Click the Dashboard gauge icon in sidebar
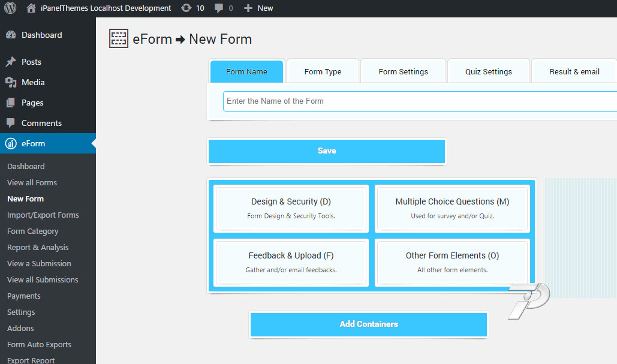This screenshot has width=617, height=364. click(x=11, y=35)
